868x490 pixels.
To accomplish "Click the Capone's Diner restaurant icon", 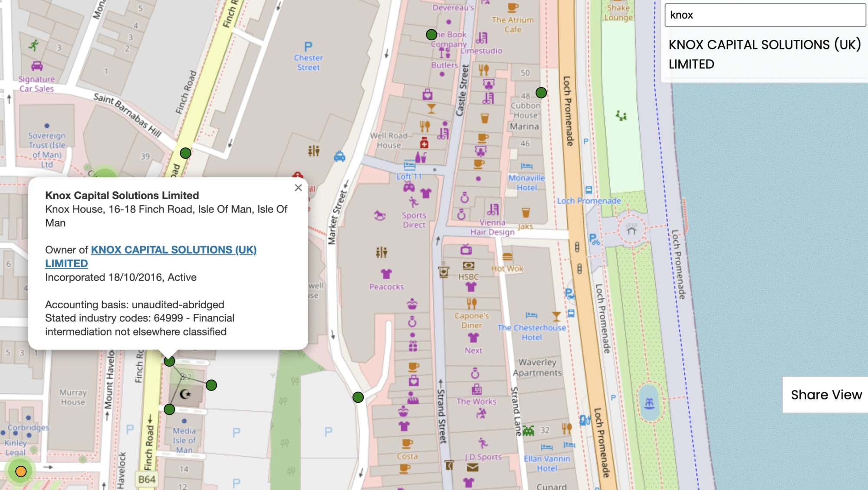I will coord(472,303).
